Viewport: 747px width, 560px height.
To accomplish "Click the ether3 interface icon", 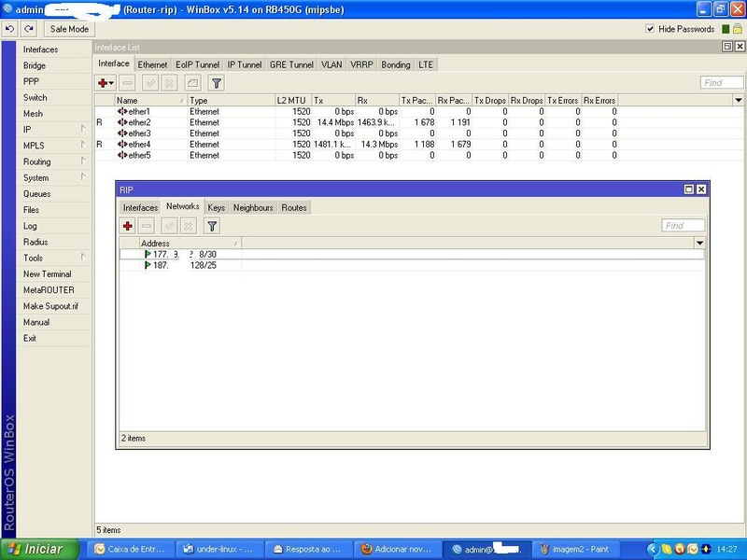I will (122, 133).
